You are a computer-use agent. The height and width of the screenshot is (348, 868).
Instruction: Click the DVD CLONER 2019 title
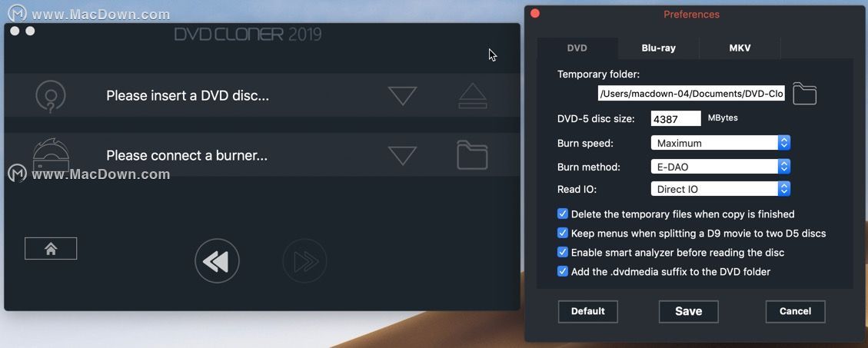tap(248, 35)
